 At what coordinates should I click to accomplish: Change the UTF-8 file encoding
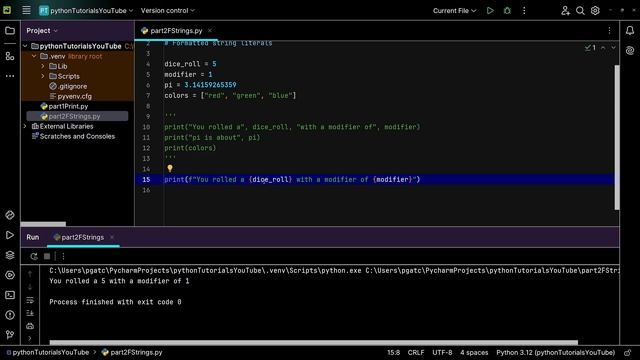[x=442, y=352]
